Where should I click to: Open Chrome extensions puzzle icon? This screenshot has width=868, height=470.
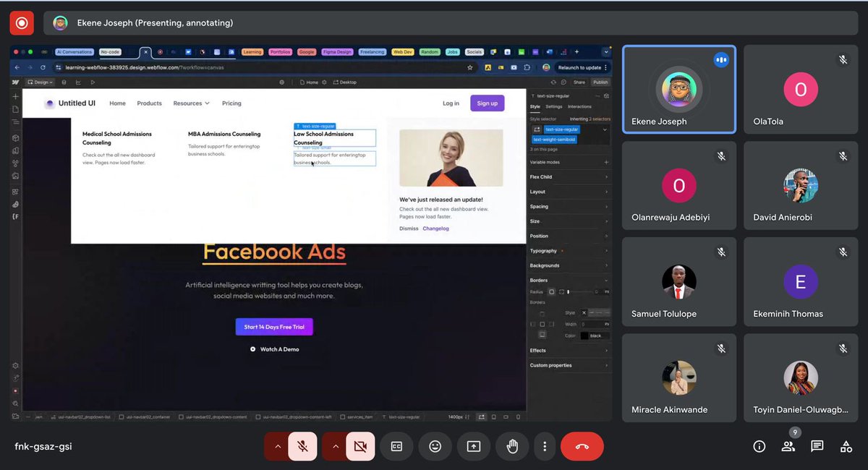pyautogui.click(x=527, y=67)
